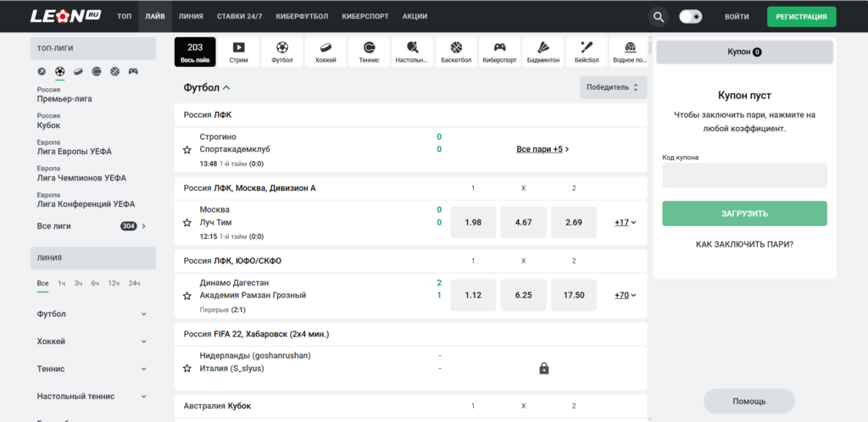Star the Динамо Дагестан match
The width and height of the screenshot is (868, 422).
[x=187, y=296]
